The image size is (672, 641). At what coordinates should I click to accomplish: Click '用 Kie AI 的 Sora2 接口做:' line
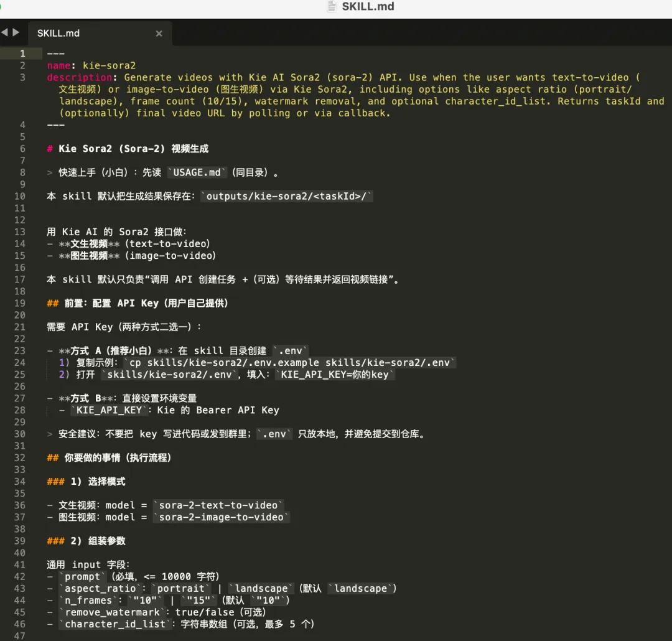click(116, 232)
